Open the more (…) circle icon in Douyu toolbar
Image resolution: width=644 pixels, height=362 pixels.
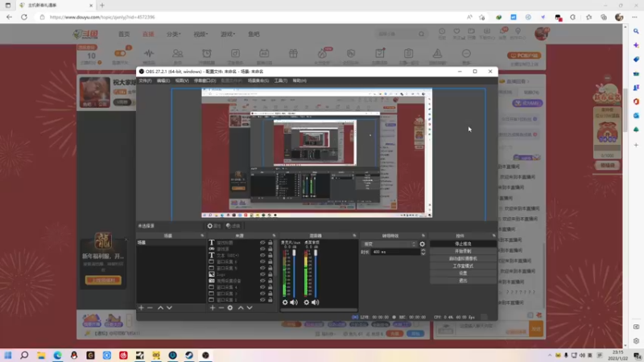pos(466,53)
